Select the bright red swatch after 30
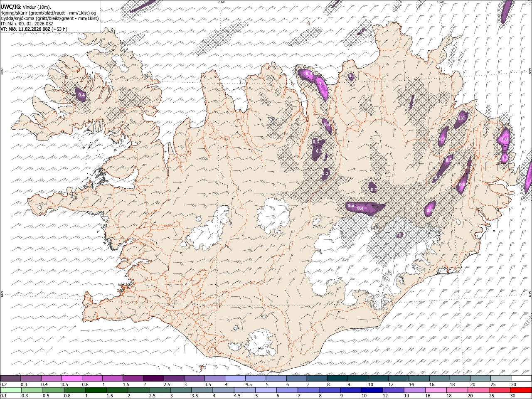The image size is (532, 399). pyautogui.click(x=521, y=390)
